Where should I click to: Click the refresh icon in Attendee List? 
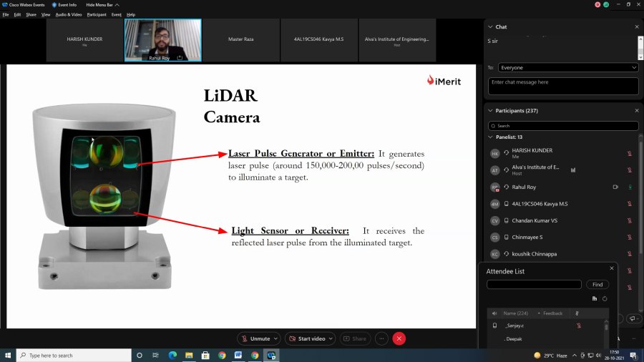coord(605,298)
